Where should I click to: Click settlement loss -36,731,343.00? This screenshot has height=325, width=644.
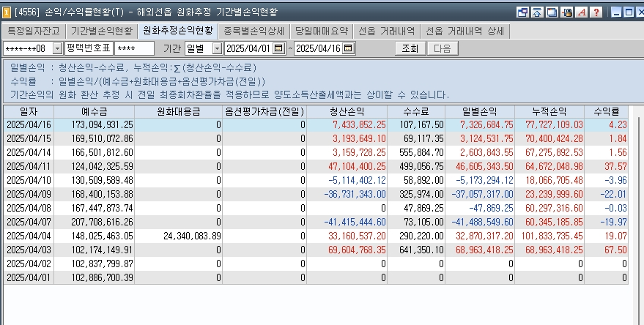(x=355, y=194)
